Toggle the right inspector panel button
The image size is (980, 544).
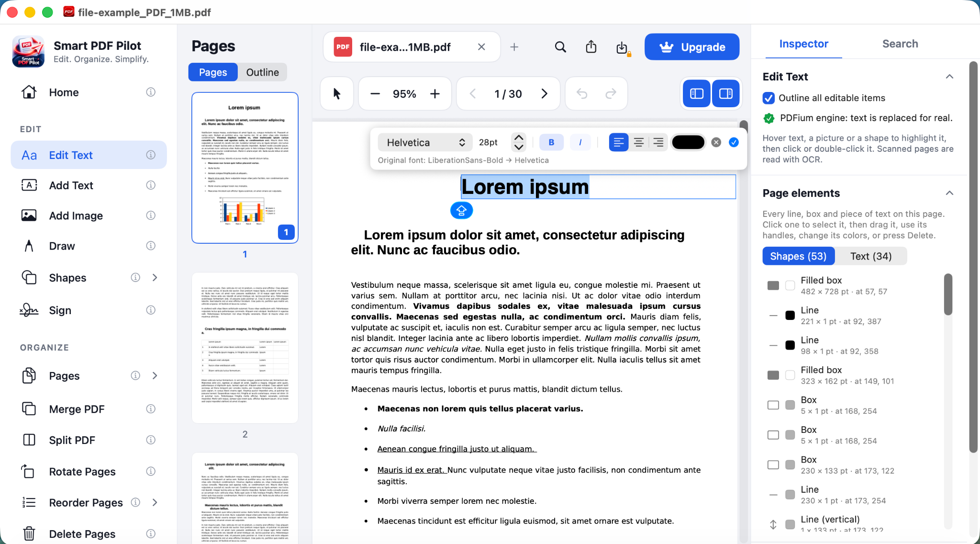(726, 93)
